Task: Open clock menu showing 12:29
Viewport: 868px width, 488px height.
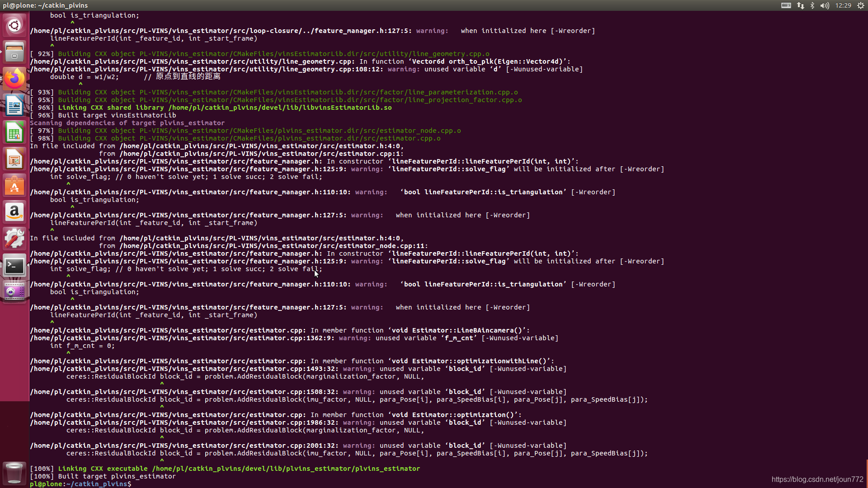Action: (843, 5)
